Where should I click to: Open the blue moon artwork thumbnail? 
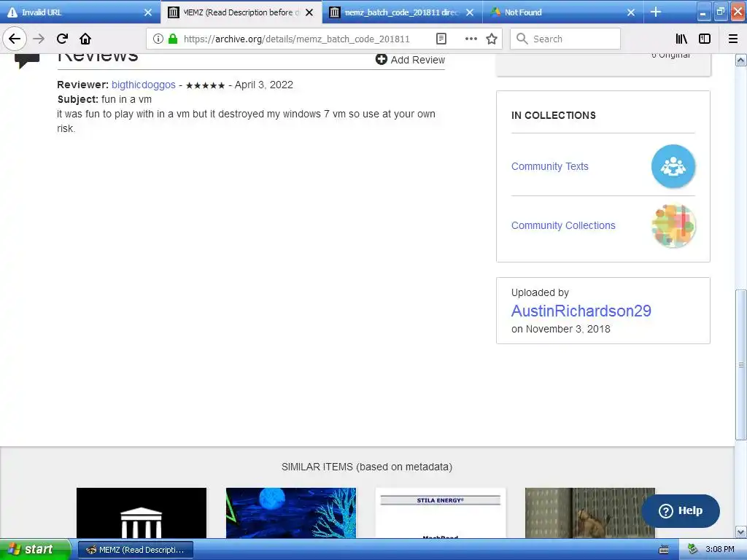click(290, 513)
